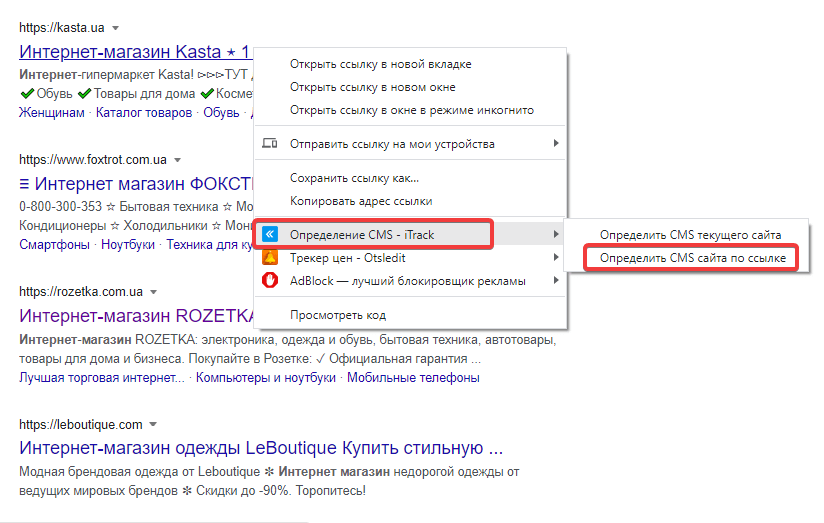Viewport: 824px width, 523px height.
Task: Expand submenu arrow of AdBlock entry
Action: (x=556, y=281)
